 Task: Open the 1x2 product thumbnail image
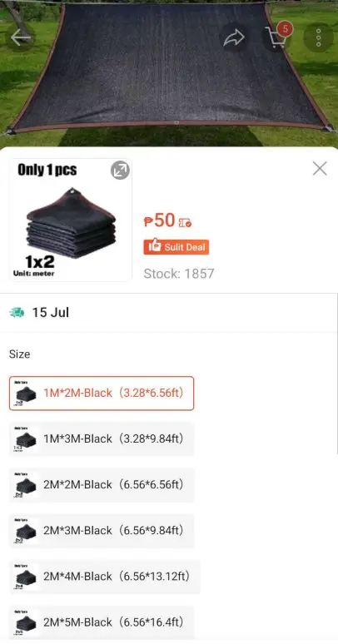click(x=71, y=220)
